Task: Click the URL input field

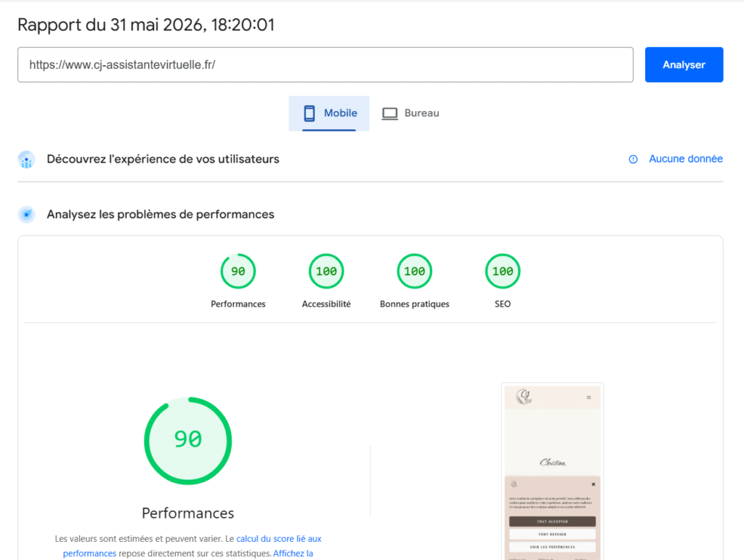Action: 325,65
